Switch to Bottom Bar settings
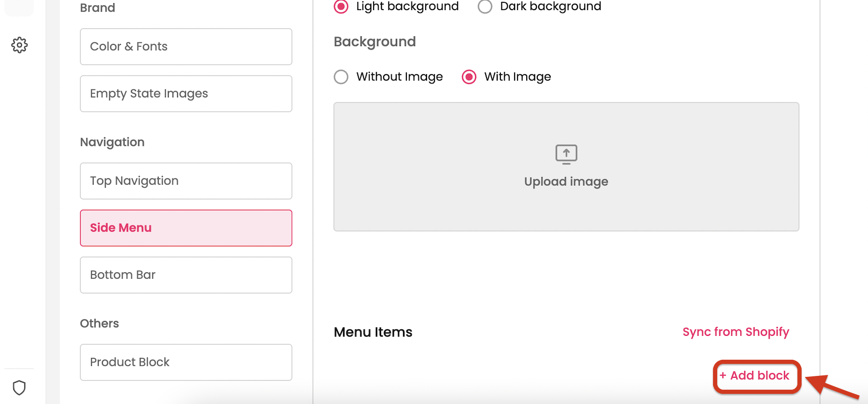868x404 pixels. [186, 275]
